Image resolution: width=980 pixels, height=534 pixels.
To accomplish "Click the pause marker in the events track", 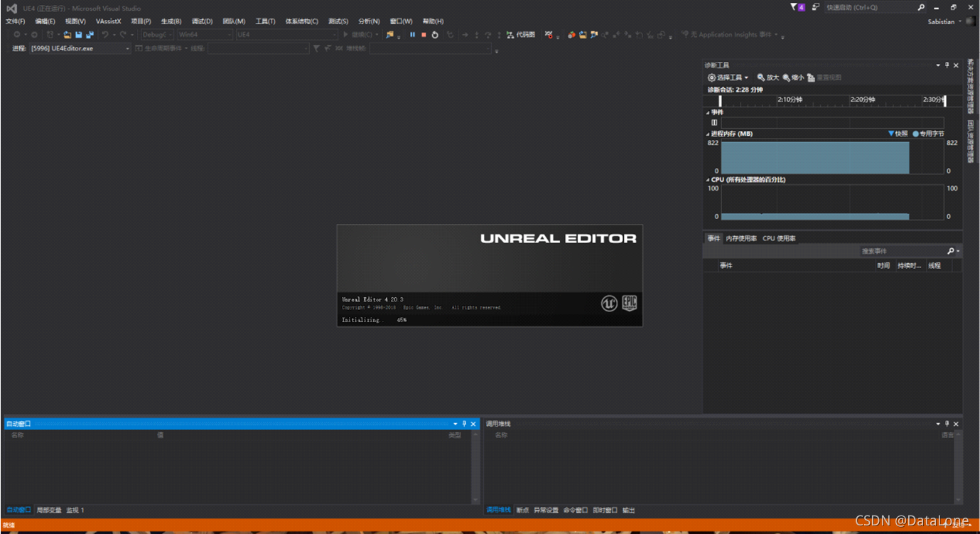I will coord(714,122).
